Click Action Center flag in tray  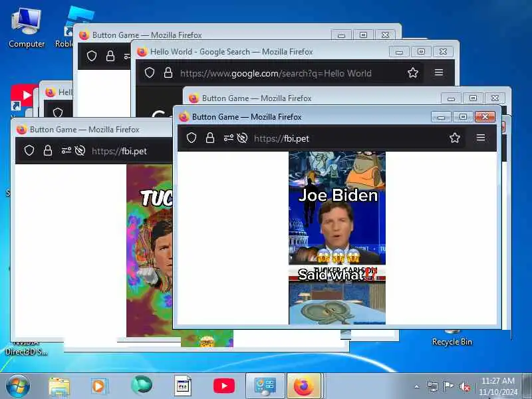(448, 386)
